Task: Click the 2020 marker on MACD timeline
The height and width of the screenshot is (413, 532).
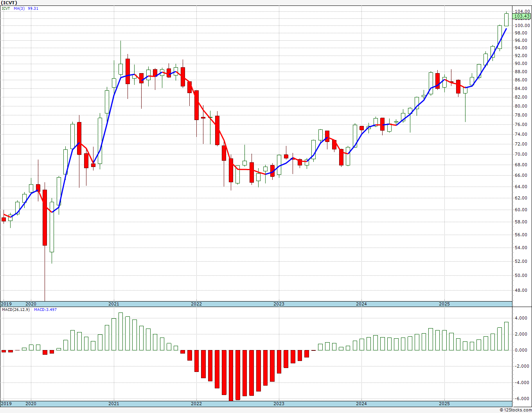Action: pyautogui.click(x=31, y=404)
